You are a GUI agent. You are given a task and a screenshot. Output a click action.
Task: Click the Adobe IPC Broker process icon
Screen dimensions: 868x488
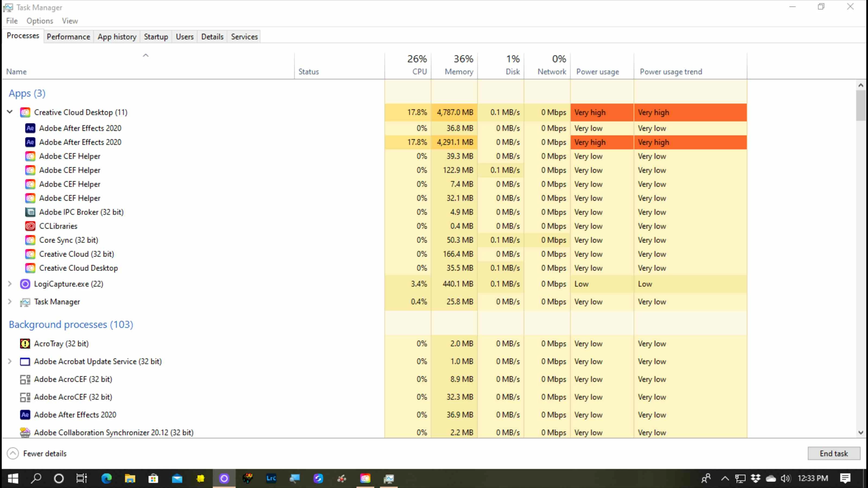pos(30,212)
